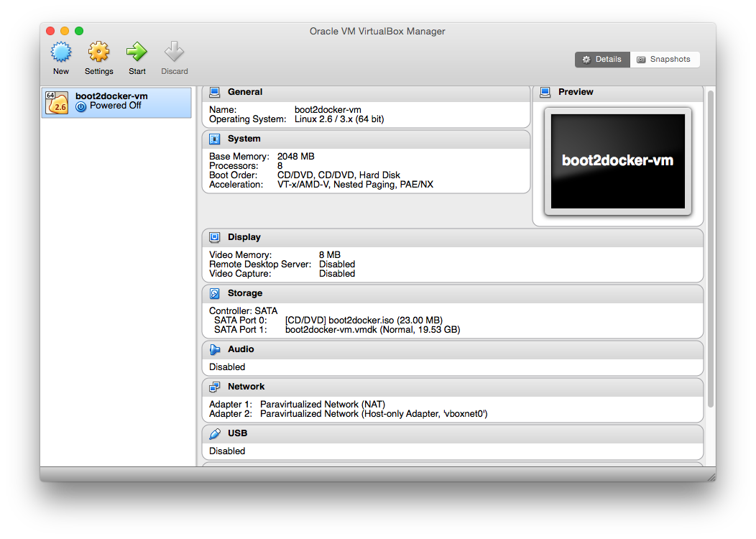The height and width of the screenshot is (539, 756).
Task: Click the USB section icon
Action: tap(214, 433)
